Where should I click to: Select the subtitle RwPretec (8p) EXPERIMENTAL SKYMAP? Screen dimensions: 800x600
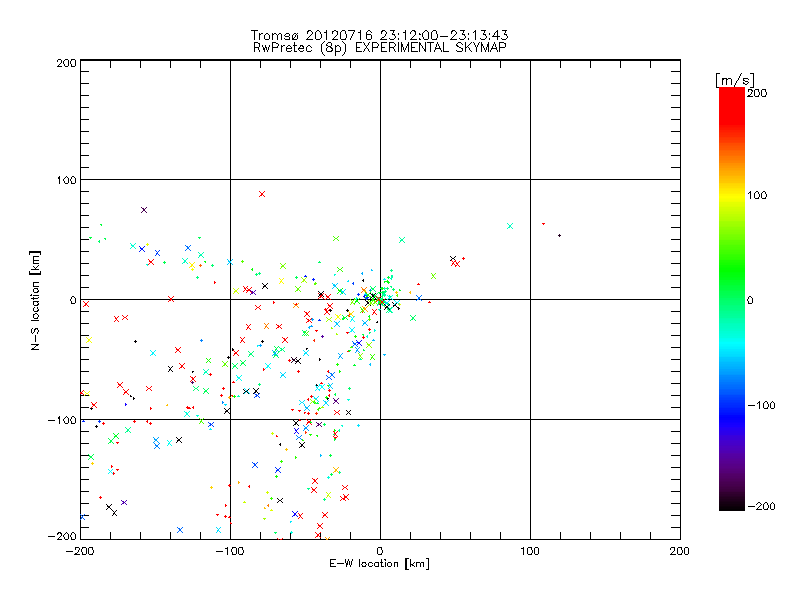(380, 48)
